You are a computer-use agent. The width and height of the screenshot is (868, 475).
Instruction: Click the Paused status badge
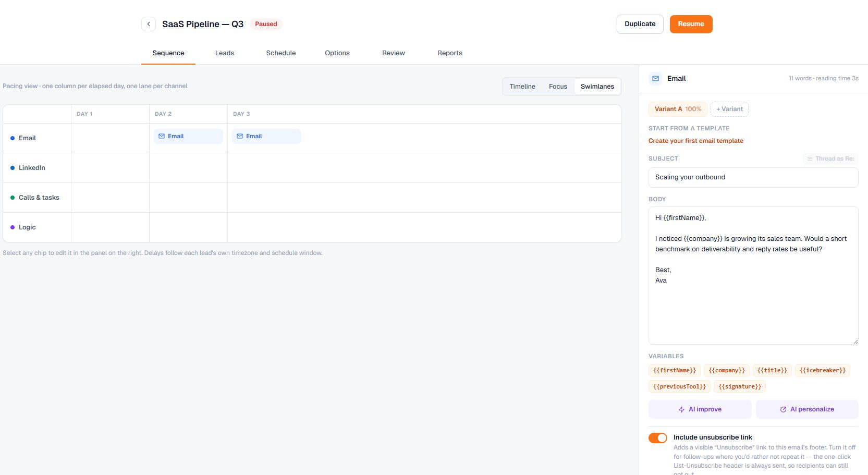(266, 24)
